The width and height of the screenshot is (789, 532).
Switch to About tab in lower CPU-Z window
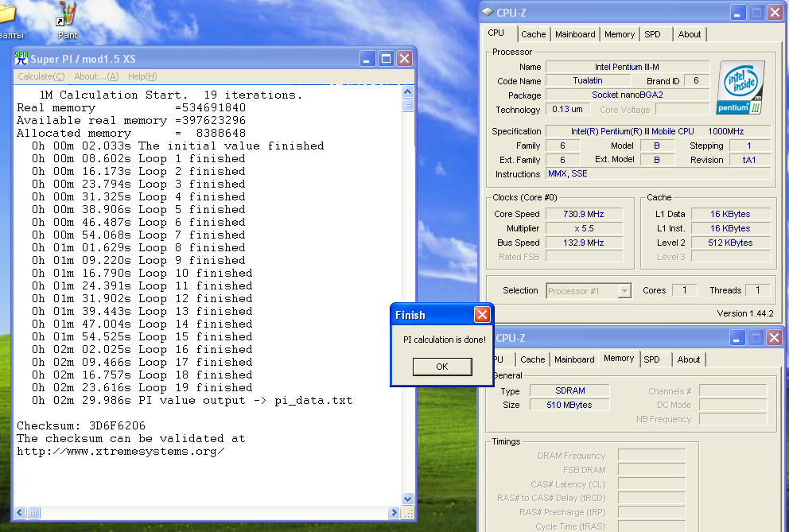pyautogui.click(x=688, y=359)
